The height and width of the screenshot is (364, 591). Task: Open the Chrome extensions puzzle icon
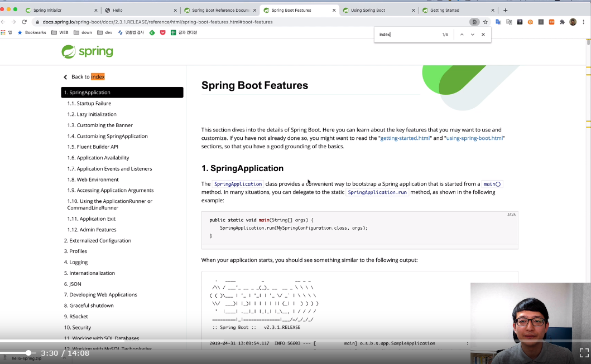[x=562, y=22]
